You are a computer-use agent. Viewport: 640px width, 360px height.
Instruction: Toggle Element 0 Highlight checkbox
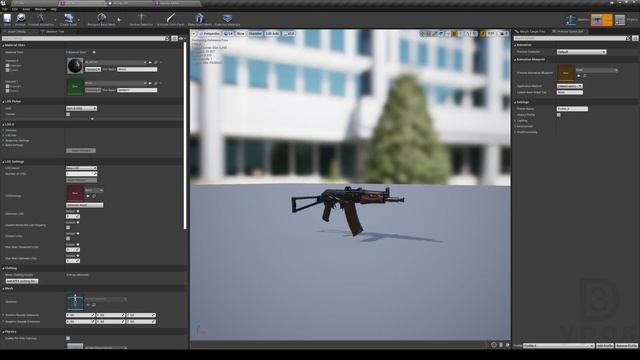(7, 66)
